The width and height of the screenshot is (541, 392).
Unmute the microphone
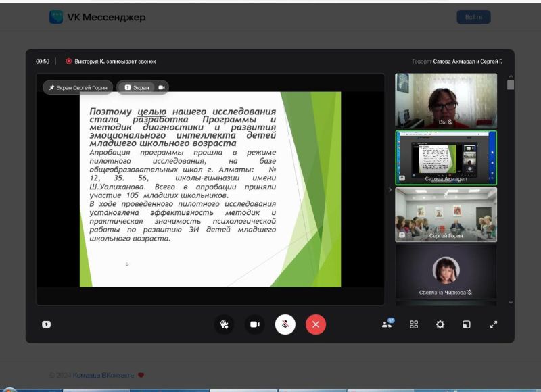285,324
